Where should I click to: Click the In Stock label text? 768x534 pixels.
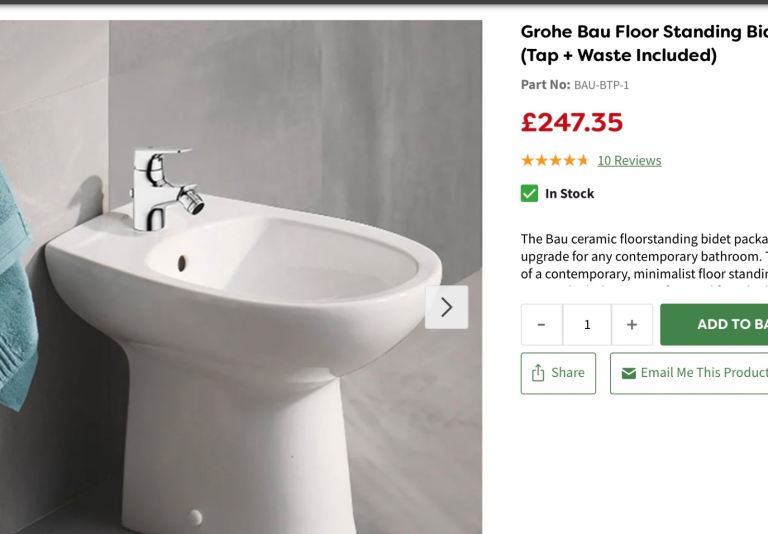coord(569,194)
